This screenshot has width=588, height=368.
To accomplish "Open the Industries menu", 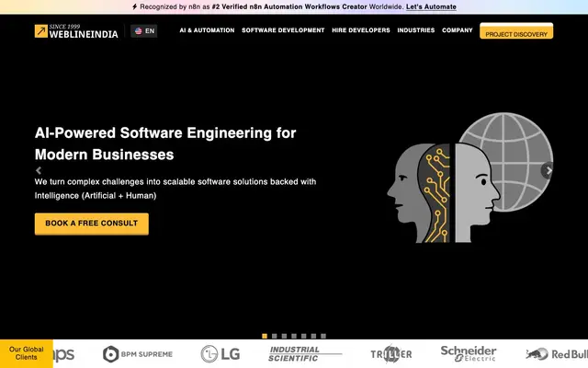I will [x=416, y=30].
